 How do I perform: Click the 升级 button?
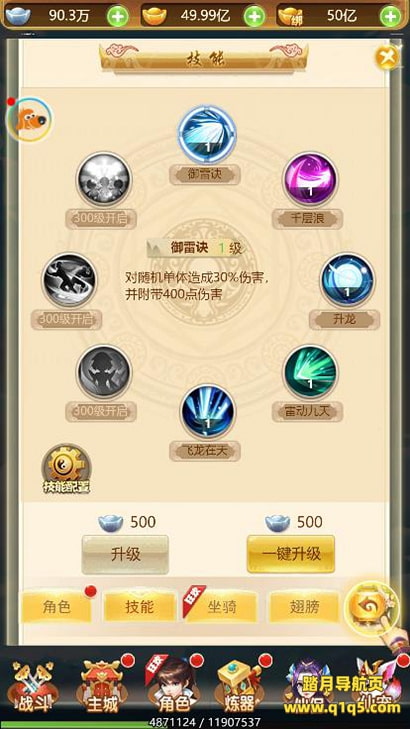click(125, 554)
